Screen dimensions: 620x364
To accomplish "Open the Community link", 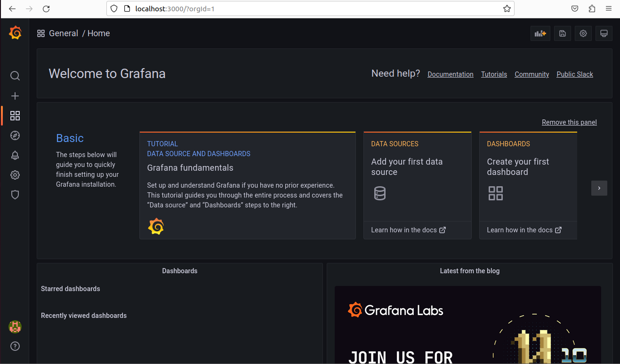I will click(x=532, y=74).
